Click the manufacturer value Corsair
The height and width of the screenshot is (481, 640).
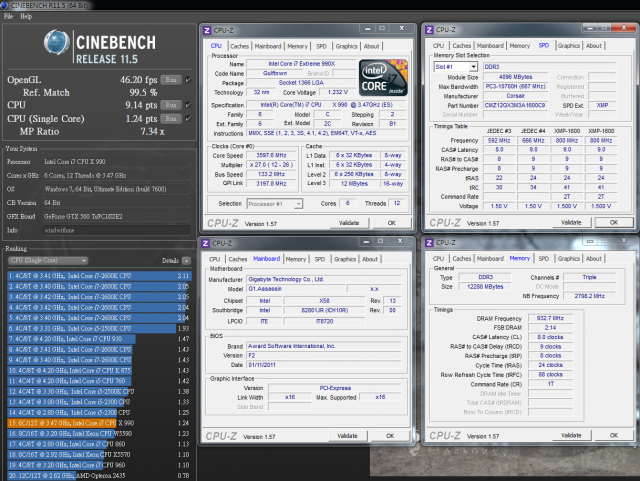pos(516,96)
